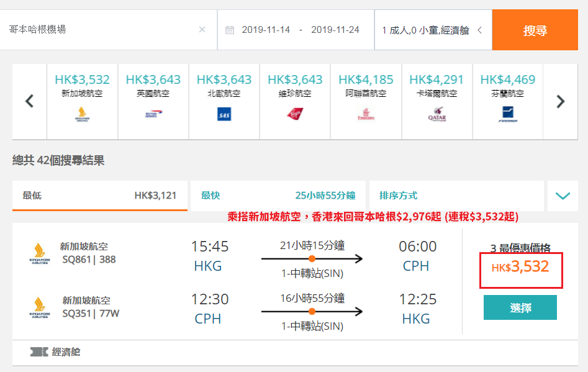
Task: Filter by 卡塔爾航空 HK$4,291 price
Action: (437, 102)
